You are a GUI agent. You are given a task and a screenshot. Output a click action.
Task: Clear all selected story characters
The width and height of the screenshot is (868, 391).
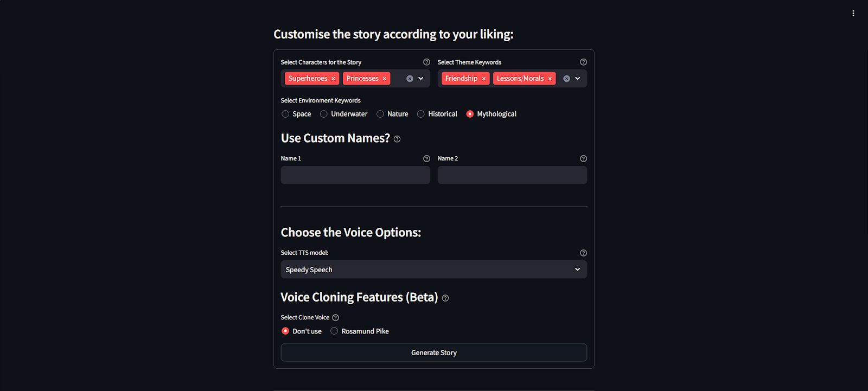tap(410, 79)
